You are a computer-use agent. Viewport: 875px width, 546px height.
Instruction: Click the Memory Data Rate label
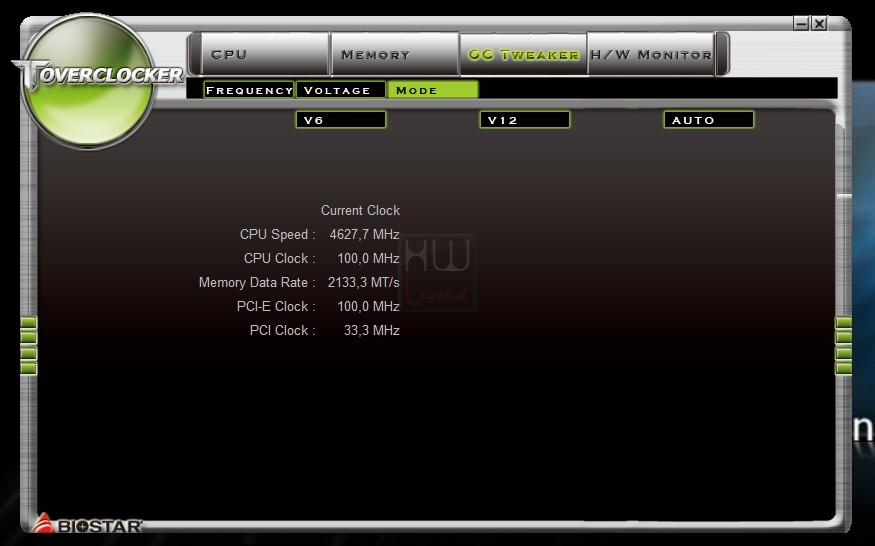[257, 282]
